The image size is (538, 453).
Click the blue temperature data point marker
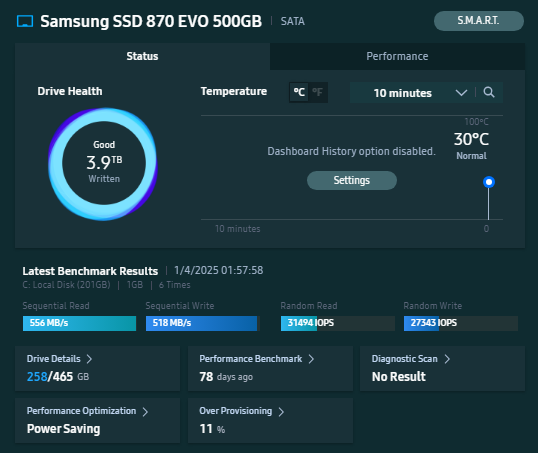489,182
